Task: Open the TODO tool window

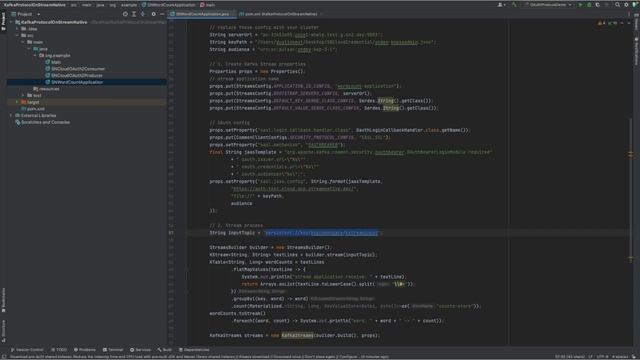Action: 59,350
